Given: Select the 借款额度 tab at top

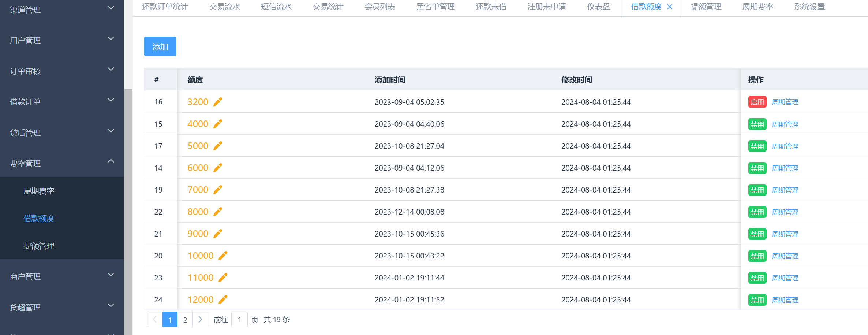Looking at the screenshot, I should [646, 7].
